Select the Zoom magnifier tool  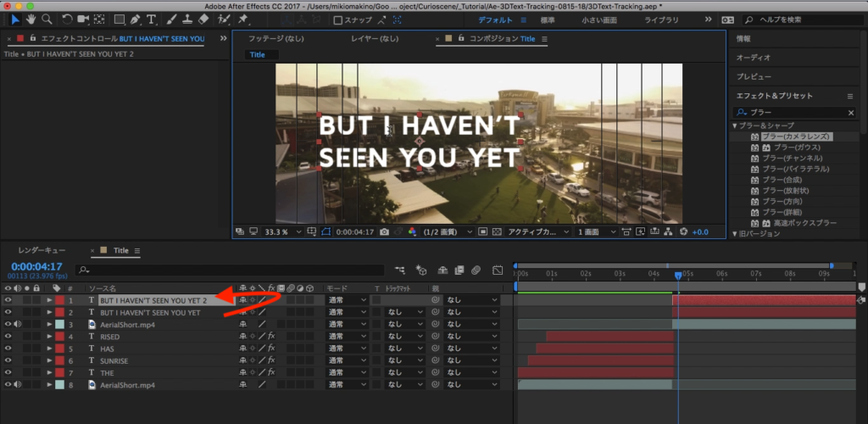(47, 19)
